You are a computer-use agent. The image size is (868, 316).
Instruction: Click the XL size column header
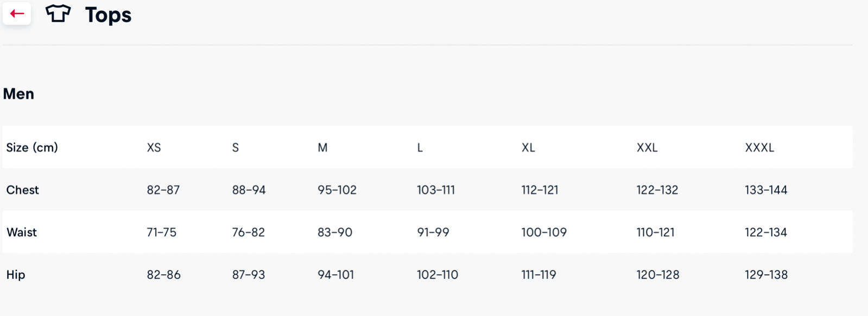click(x=528, y=147)
